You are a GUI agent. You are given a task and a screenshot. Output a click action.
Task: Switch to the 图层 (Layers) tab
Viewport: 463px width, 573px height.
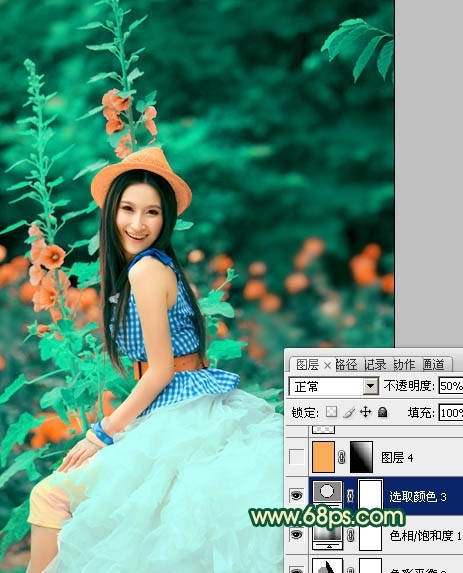[307, 364]
